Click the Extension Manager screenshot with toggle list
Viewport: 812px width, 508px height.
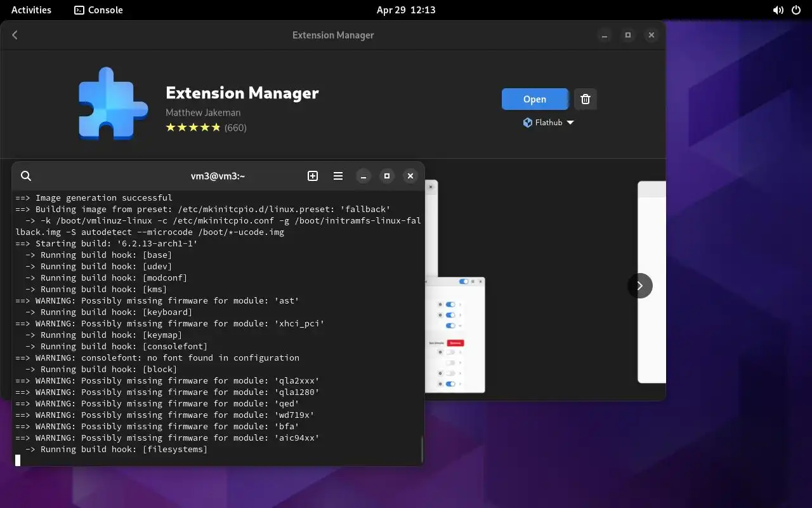pos(455,335)
